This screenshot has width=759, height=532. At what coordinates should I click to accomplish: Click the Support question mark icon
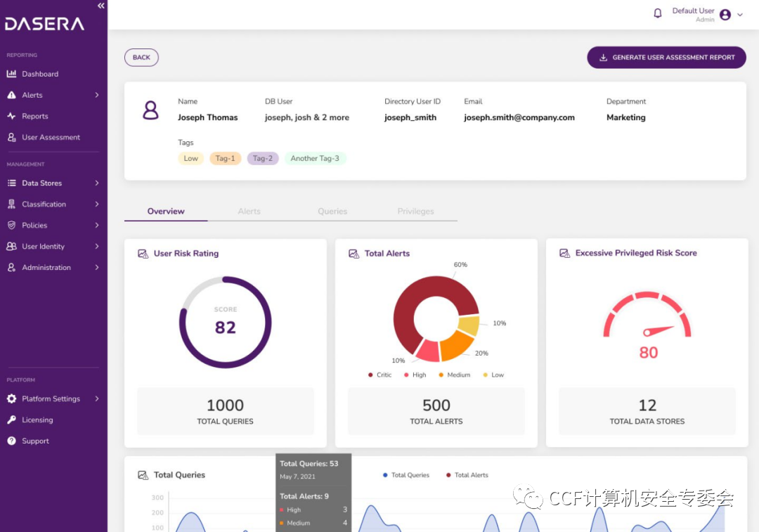12,441
